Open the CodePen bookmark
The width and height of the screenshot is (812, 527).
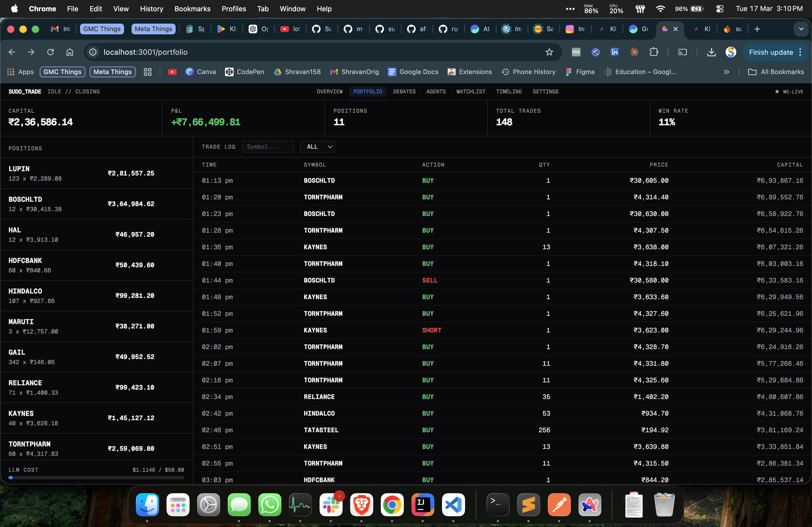point(245,72)
